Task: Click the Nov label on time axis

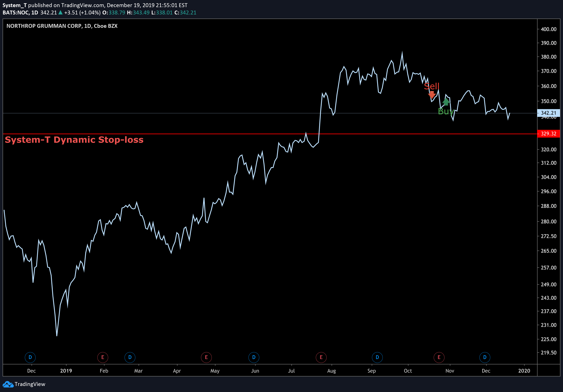Action: coord(450,371)
